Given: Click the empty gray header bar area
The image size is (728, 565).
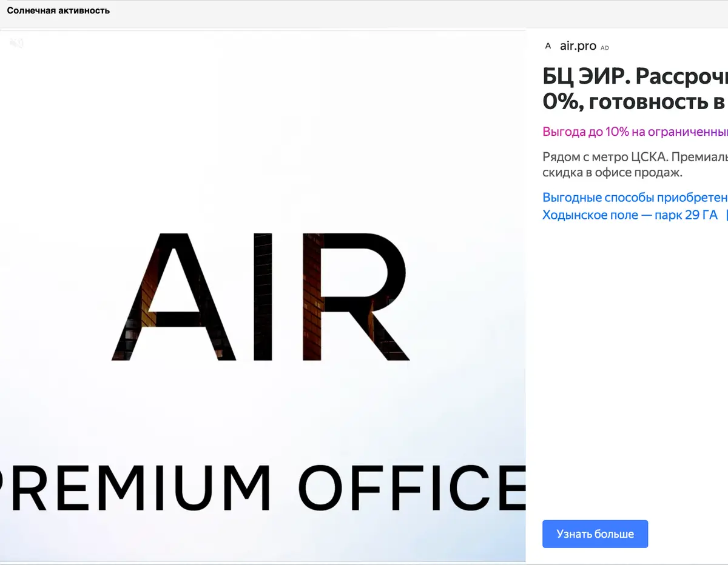Looking at the screenshot, I should [419, 13].
